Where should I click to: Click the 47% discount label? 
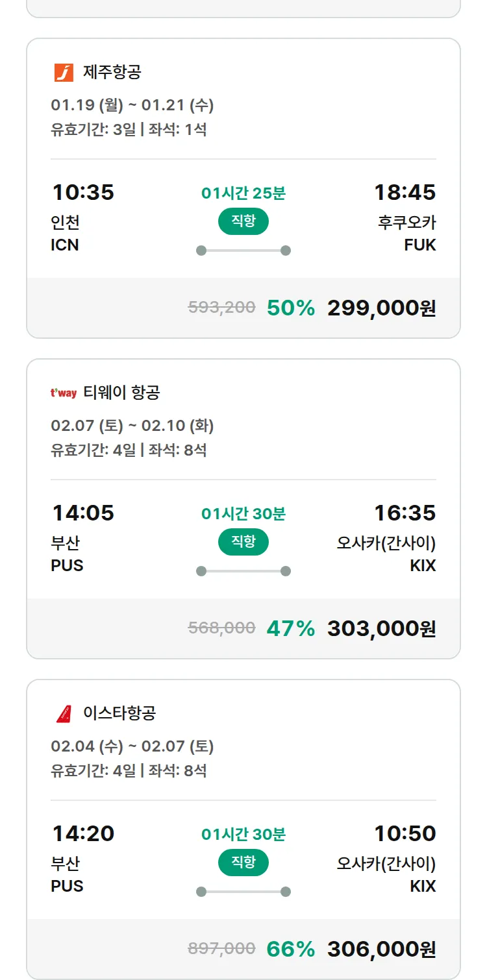pos(290,628)
